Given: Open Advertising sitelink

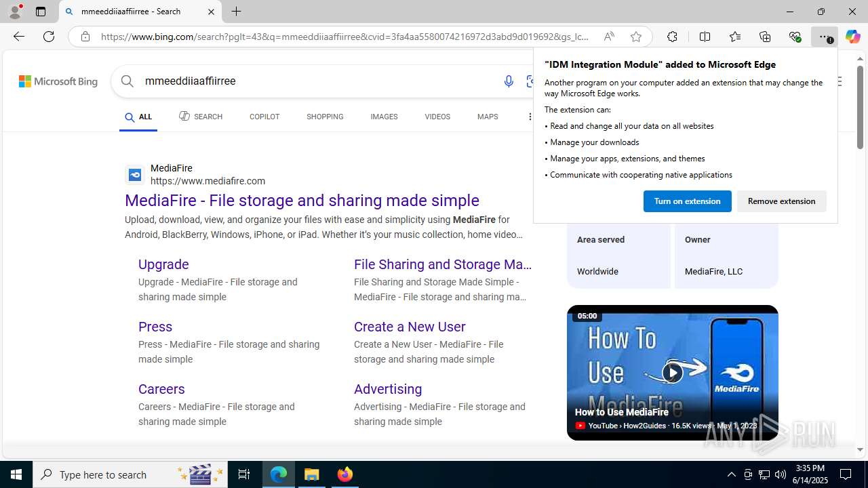Looking at the screenshot, I should (388, 389).
